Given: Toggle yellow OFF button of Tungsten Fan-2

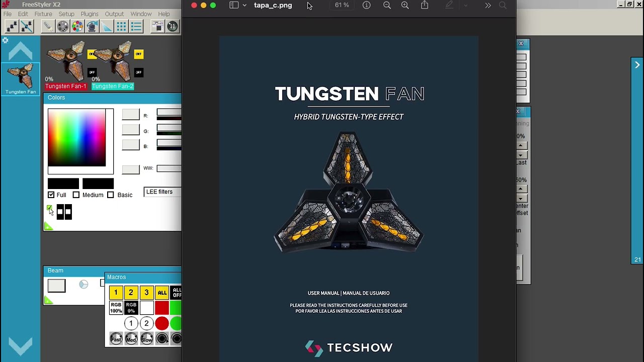Looking at the screenshot, I should (x=138, y=54).
